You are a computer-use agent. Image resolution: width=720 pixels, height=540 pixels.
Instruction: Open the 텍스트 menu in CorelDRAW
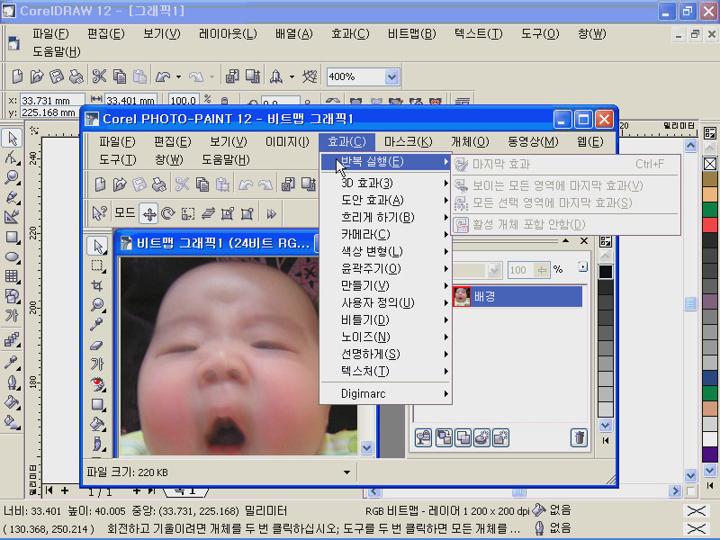[478, 34]
